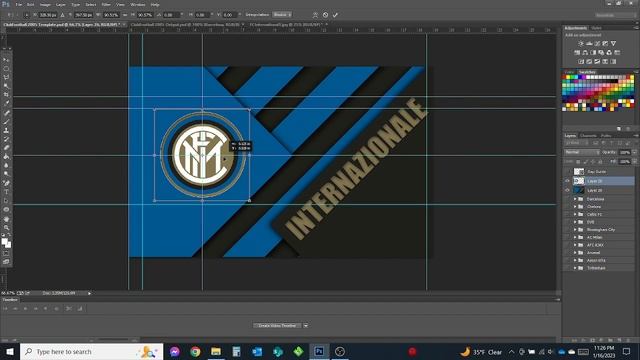The width and height of the screenshot is (640, 360).
Task: Open the foreground color picker
Action: click(4, 242)
